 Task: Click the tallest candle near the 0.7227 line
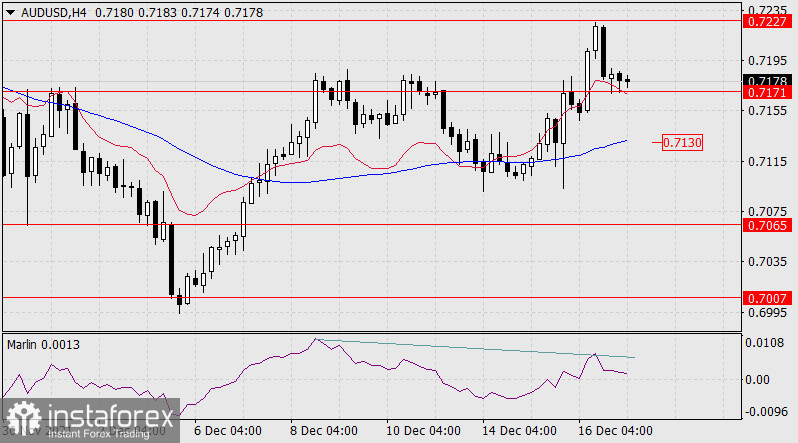pyautogui.click(x=596, y=40)
